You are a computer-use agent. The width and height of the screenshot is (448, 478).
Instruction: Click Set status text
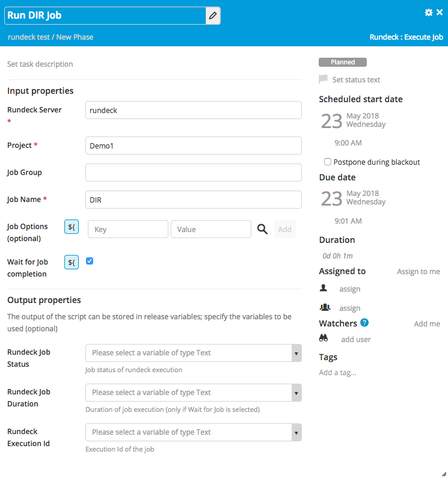[x=356, y=79]
